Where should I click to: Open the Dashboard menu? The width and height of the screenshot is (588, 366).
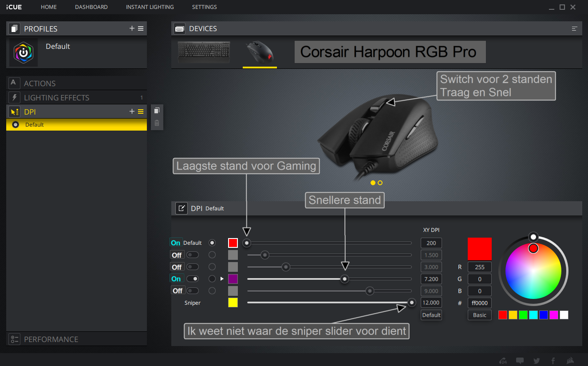point(91,7)
